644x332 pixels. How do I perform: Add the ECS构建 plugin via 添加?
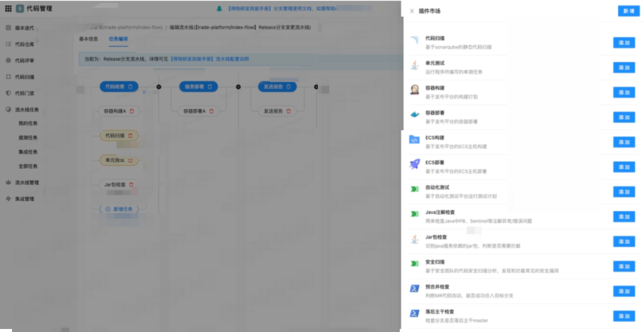tap(624, 142)
